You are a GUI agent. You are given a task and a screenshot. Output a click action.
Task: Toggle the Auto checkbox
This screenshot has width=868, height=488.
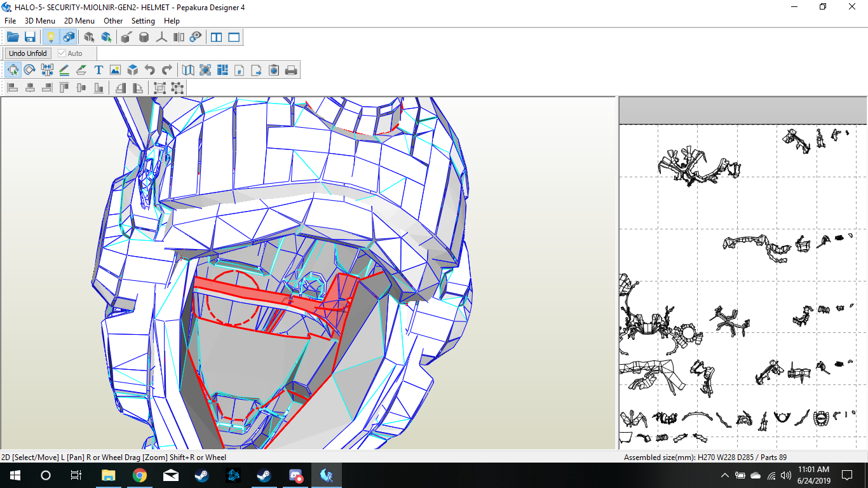[x=62, y=53]
